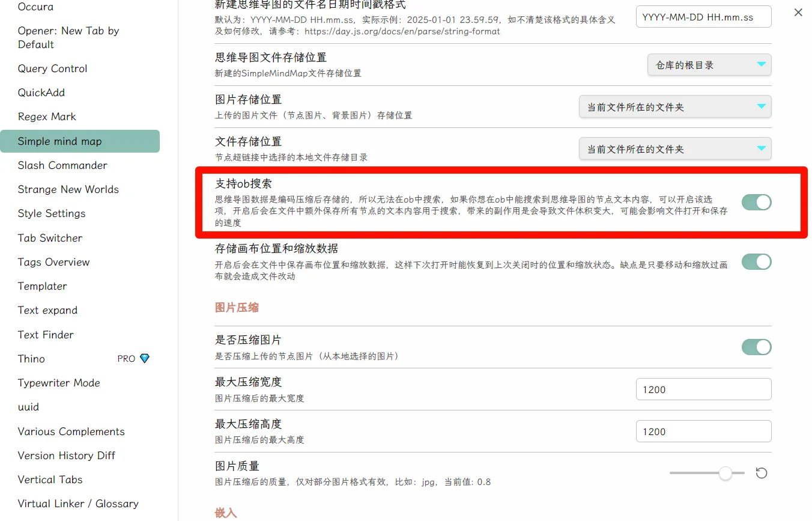Image resolution: width=812 pixels, height=521 pixels.
Task: Open Typewriter Mode settings
Action: click(x=59, y=383)
